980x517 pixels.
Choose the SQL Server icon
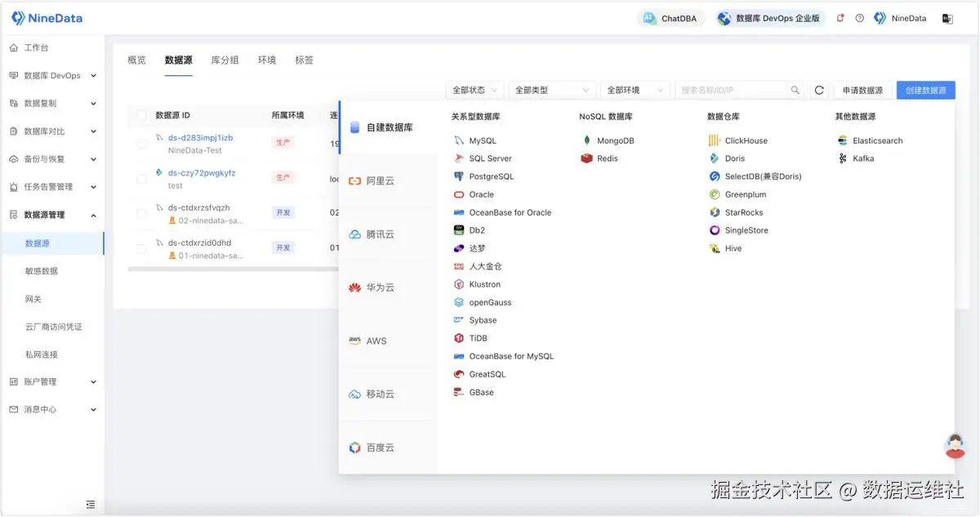pyautogui.click(x=459, y=158)
